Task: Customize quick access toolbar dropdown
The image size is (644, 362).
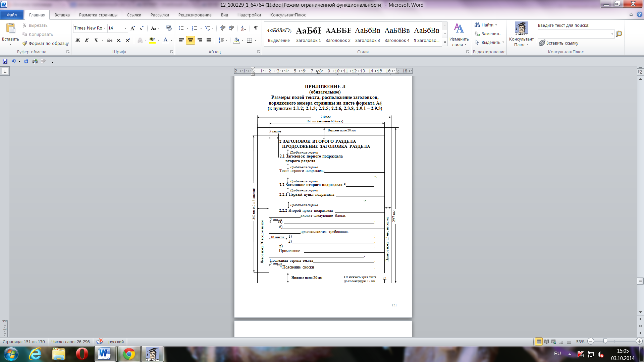Action: pyautogui.click(x=52, y=61)
